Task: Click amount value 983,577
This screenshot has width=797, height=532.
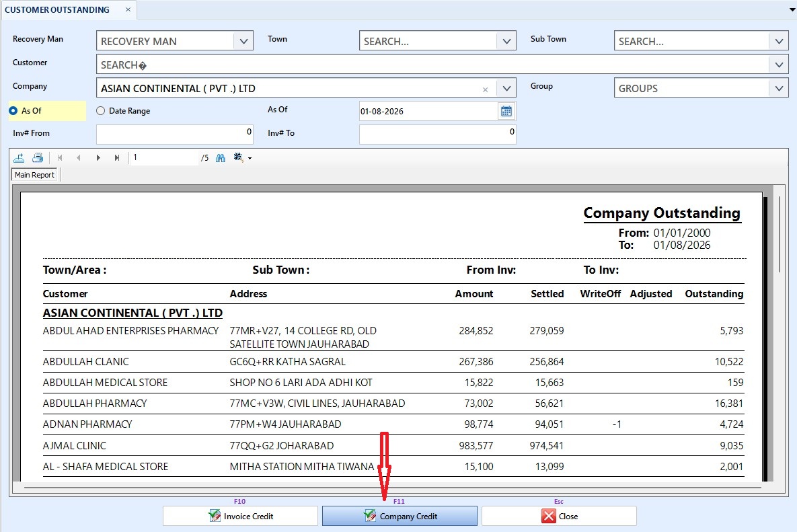Action: (x=476, y=446)
